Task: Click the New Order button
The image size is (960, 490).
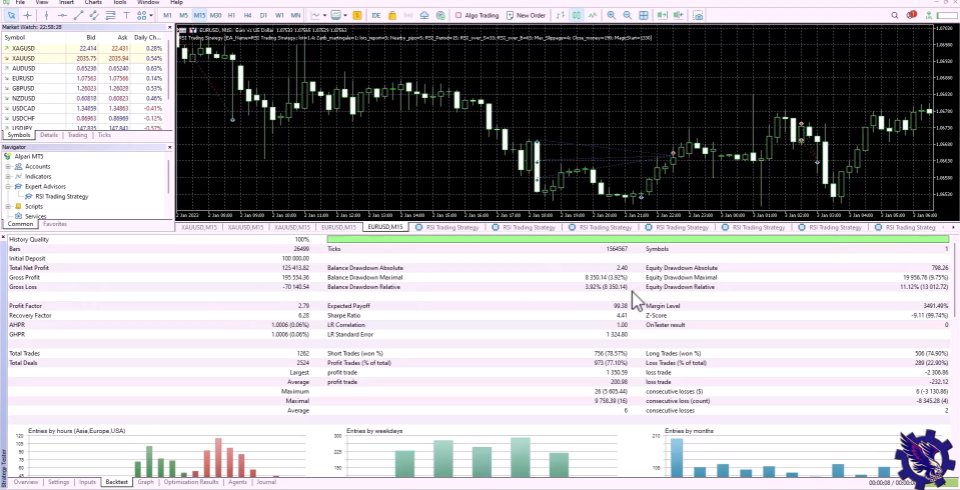Action: pos(526,16)
